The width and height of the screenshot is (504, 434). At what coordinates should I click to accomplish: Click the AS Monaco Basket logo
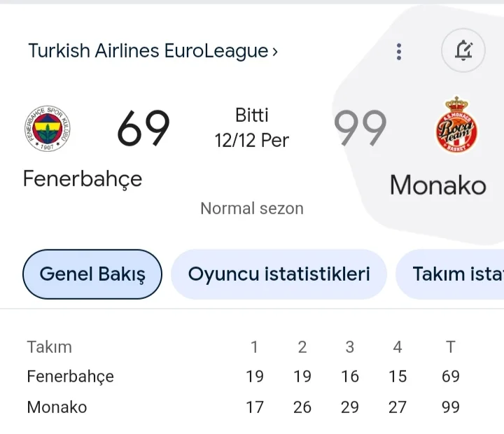[x=456, y=126]
